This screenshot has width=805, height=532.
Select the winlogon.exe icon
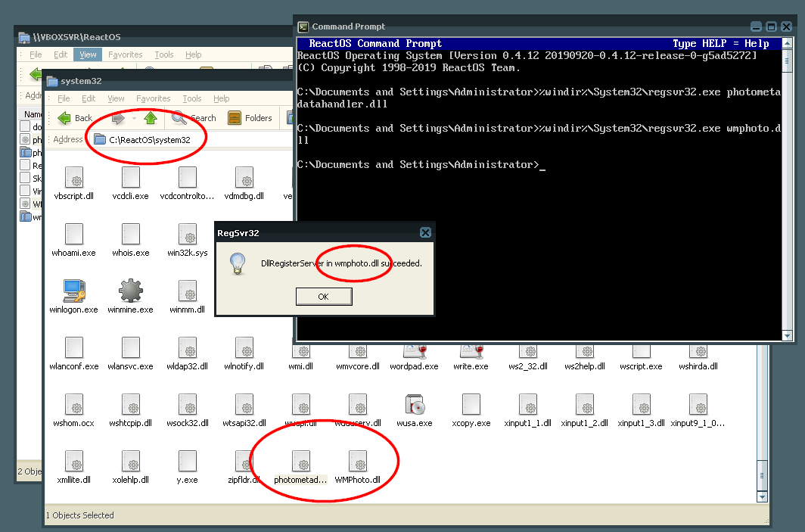(74, 291)
